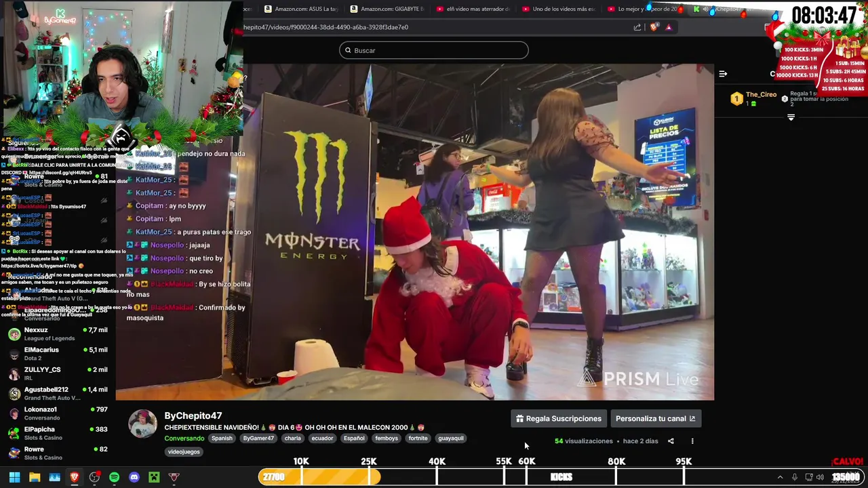Open ZULLYY_CS channel in sidebar
Screen dimensions: 868x488
coord(58,373)
